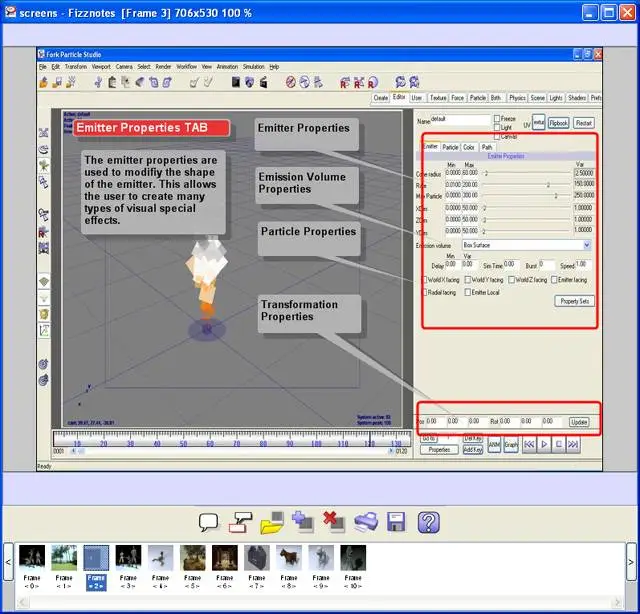
Task: Click the Add Key button
Action: click(x=473, y=449)
